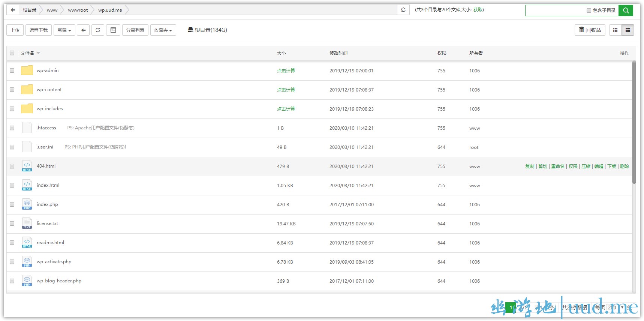Click the back arrow in path bar
The image size is (644, 321).
[x=13, y=10]
